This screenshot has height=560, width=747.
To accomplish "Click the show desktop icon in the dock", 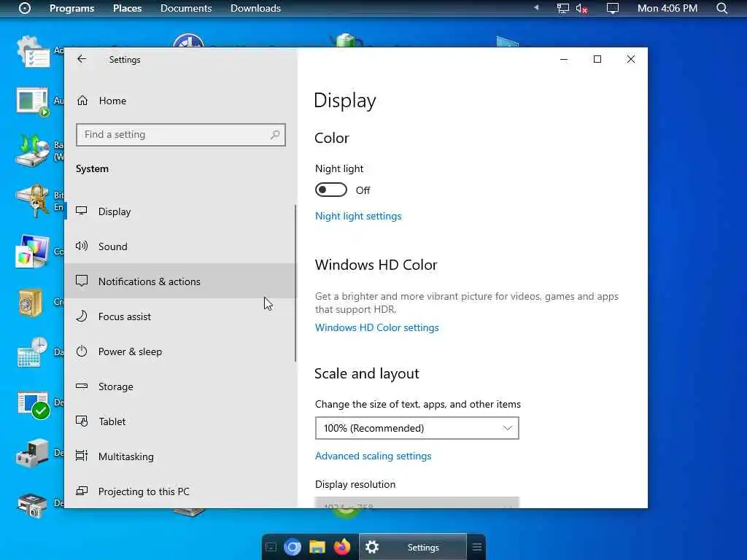I will (x=271, y=547).
